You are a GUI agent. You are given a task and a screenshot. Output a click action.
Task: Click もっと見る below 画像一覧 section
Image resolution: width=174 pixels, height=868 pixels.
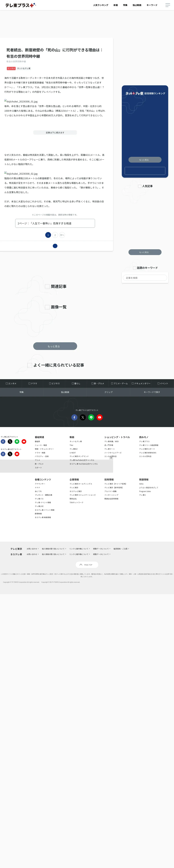click(x=55, y=346)
